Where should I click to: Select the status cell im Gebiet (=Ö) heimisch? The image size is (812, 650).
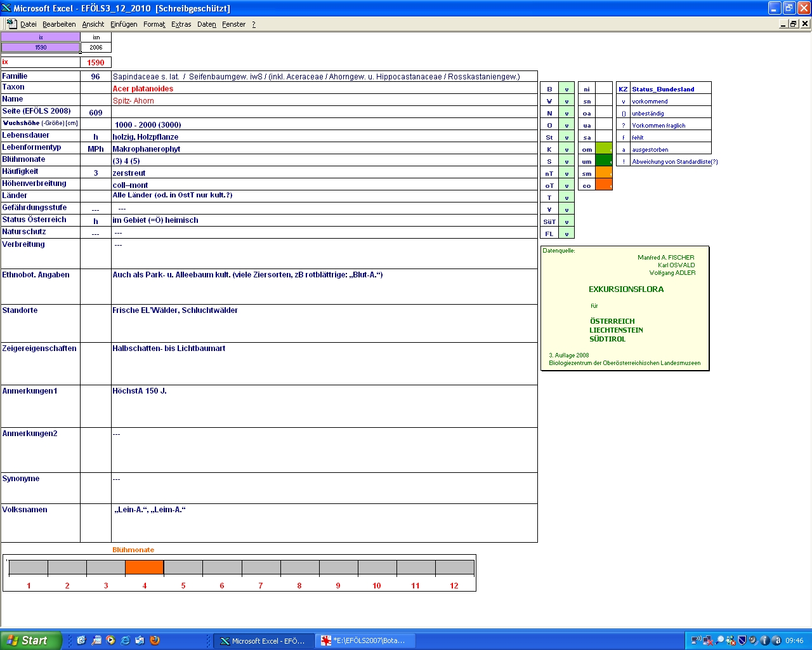(x=324, y=220)
